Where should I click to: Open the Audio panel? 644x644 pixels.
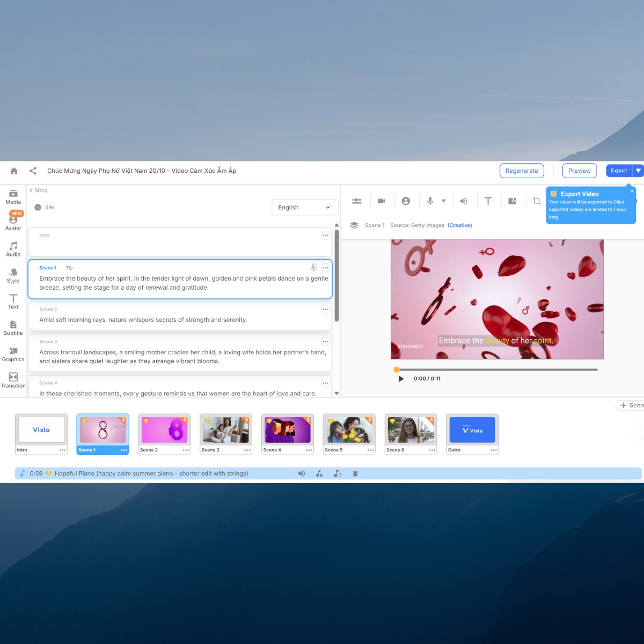tap(13, 250)
